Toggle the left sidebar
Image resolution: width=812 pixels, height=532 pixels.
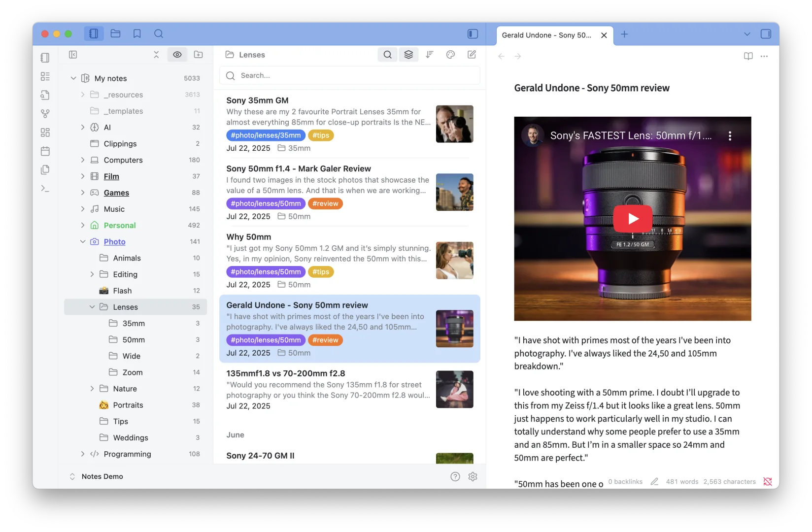(x=473, y=33)
